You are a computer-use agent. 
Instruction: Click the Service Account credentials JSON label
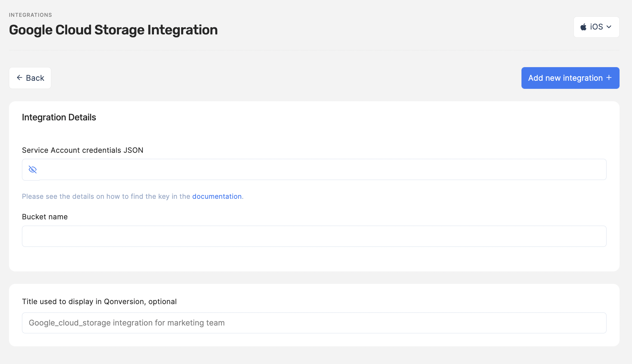click(82, 150)
